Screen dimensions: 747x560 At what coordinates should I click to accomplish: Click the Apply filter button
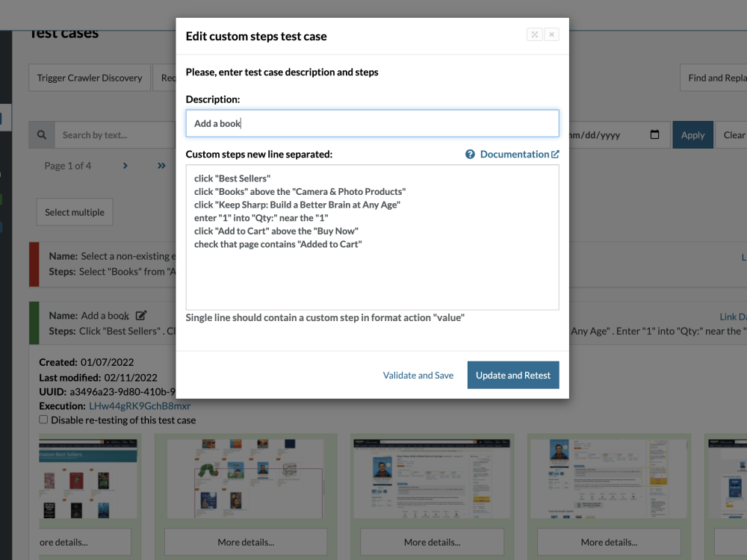click(x=692, y=134)
